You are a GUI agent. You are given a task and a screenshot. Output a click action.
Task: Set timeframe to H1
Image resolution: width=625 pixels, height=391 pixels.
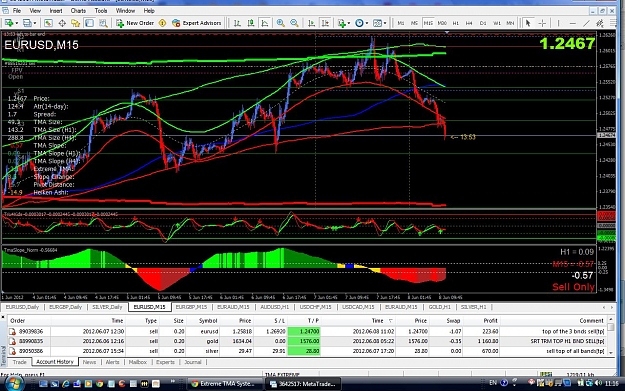456,23
